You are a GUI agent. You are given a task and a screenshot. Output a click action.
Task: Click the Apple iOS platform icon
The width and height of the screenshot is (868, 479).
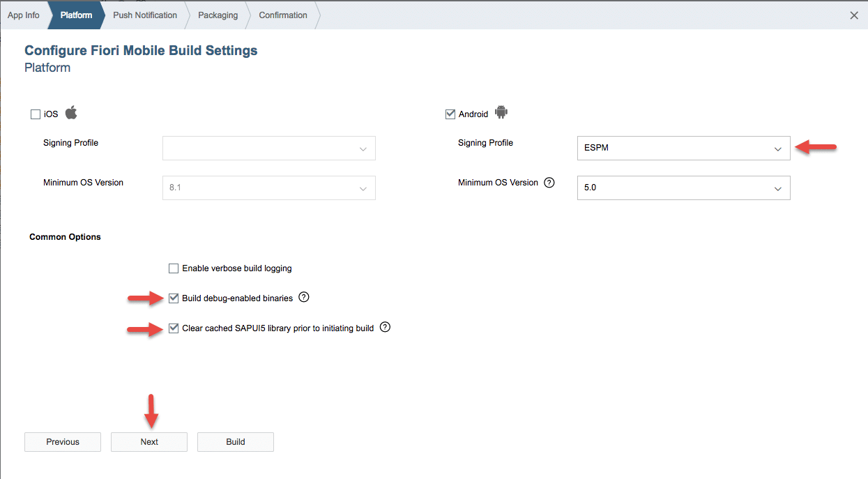pos(71,113)
